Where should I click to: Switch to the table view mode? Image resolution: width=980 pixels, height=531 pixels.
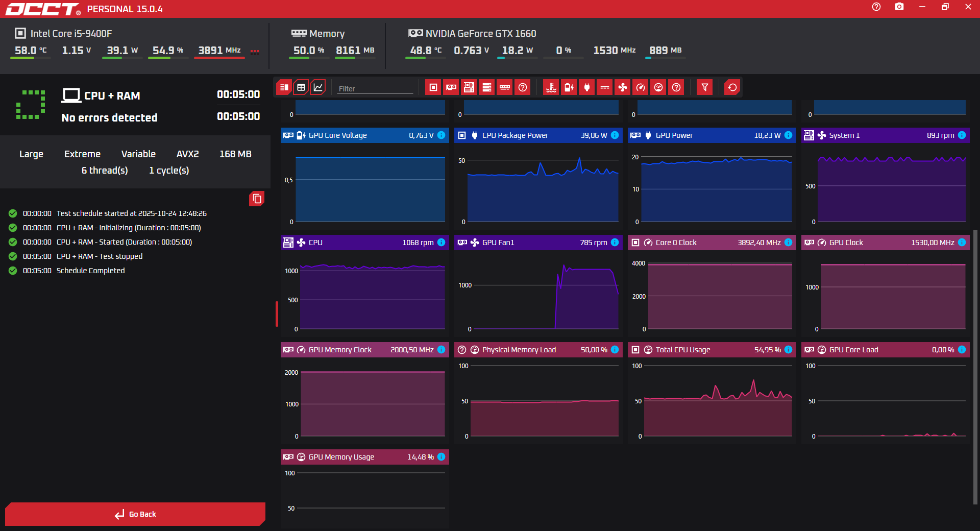point(301,87)
